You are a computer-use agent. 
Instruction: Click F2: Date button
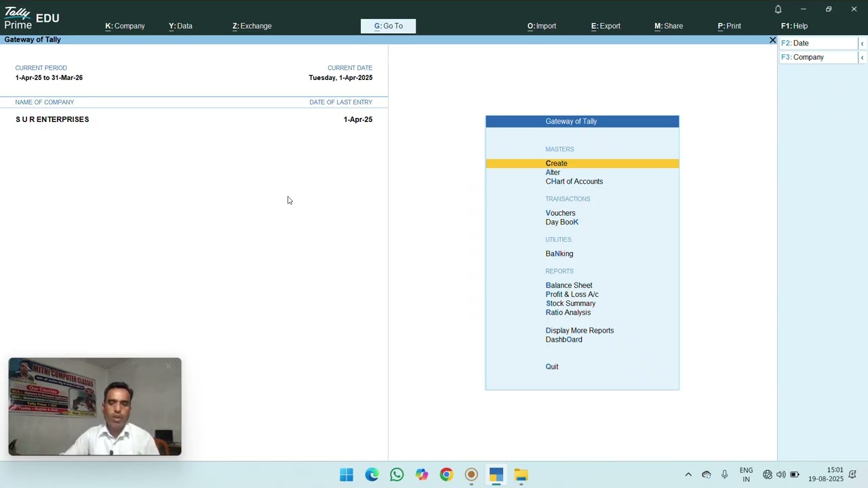tap(818, 43)
